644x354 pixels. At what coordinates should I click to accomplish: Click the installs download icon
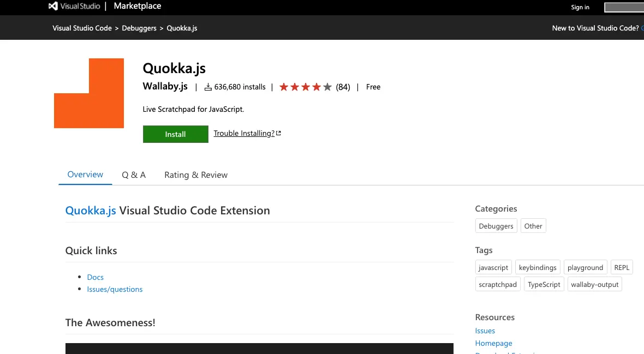208,87
